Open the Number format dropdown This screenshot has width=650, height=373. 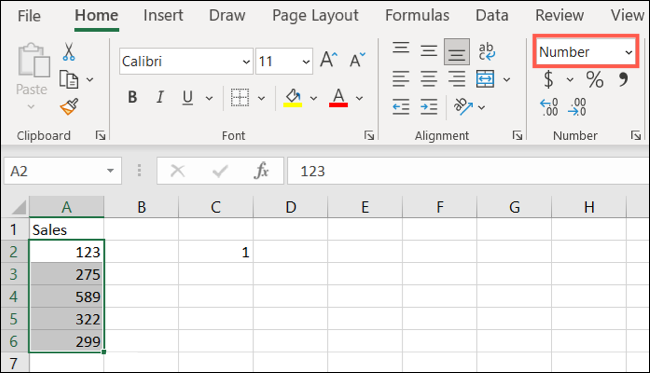(629, 52)
